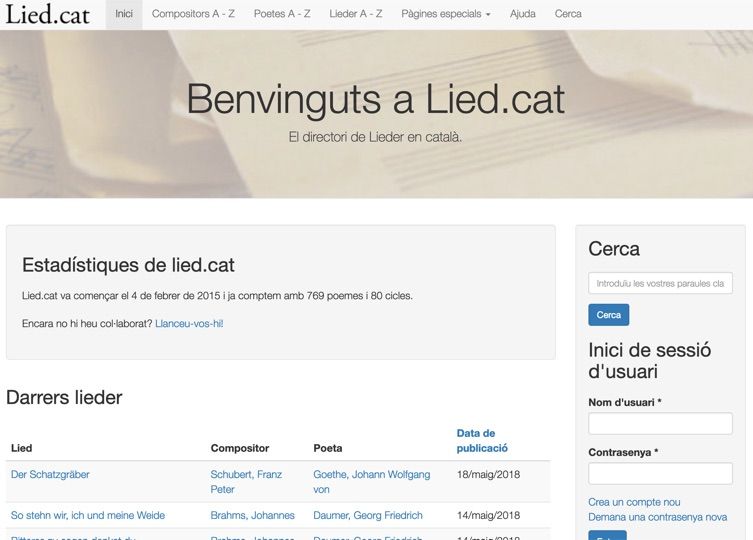Focus the search keywords input field
The height and width of the screenshot is (540, 753).
(x=660, y=284)
